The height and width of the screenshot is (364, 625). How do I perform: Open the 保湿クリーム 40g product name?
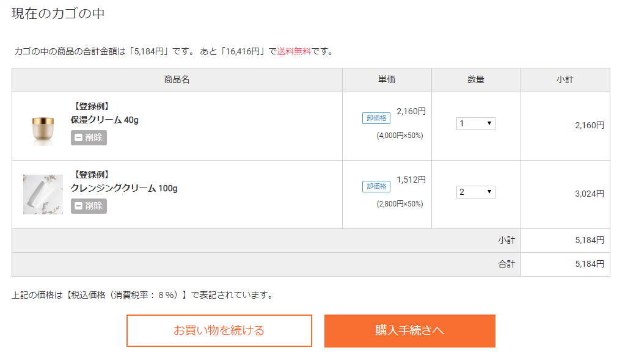pos(104,120)
